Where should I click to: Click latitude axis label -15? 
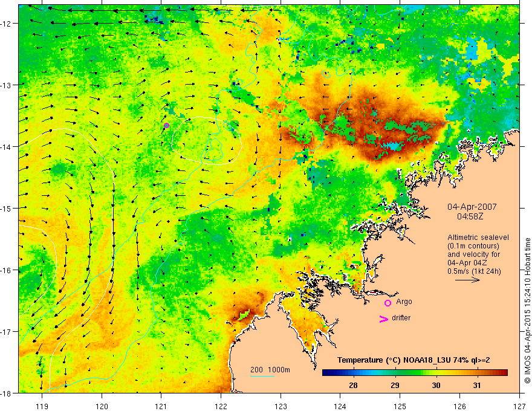pos(6,208)
